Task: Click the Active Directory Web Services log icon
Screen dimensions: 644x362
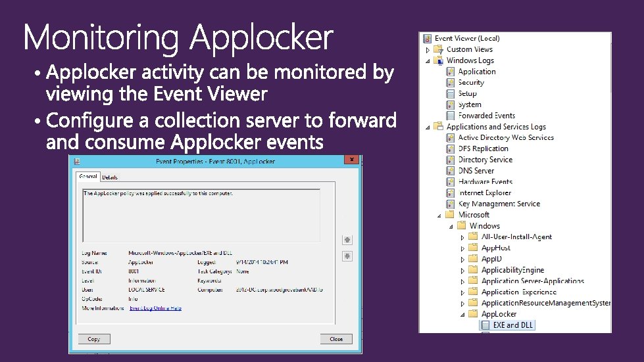Action: [x=451, y=138]
